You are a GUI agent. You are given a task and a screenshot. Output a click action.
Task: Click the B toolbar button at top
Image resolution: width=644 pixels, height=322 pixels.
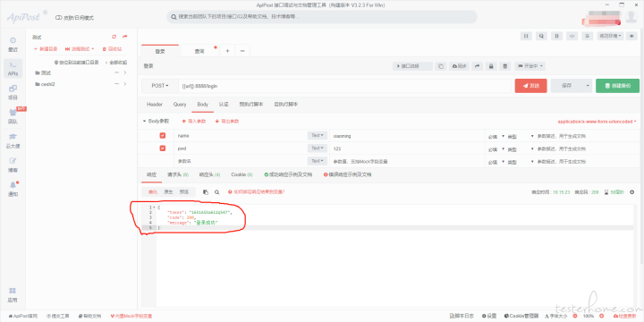[x=556, y=36]
